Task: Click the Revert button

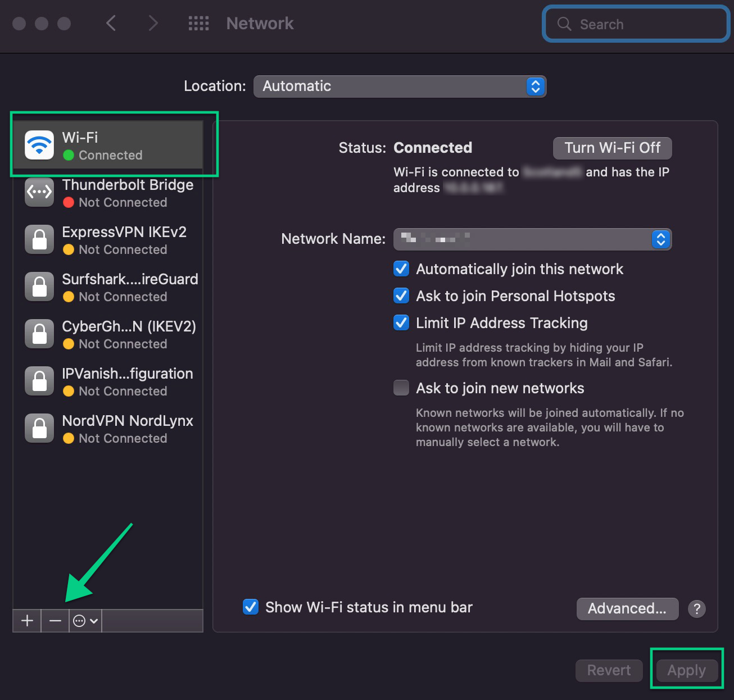Action: tap(609, 670)
